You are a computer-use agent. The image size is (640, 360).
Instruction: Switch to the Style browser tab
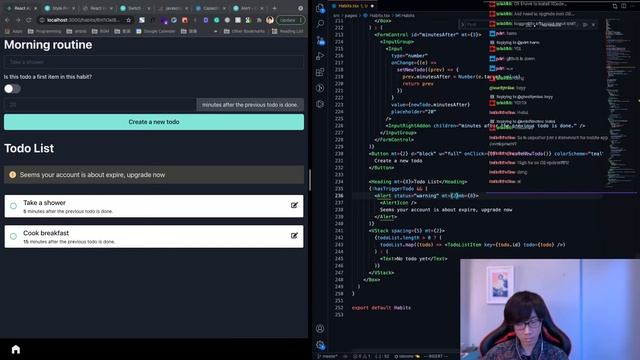(x=60, y=8)
